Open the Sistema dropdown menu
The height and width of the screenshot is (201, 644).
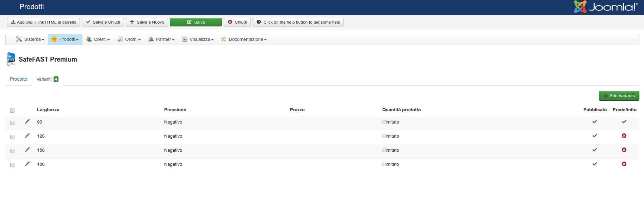click(x=30, y=39)
